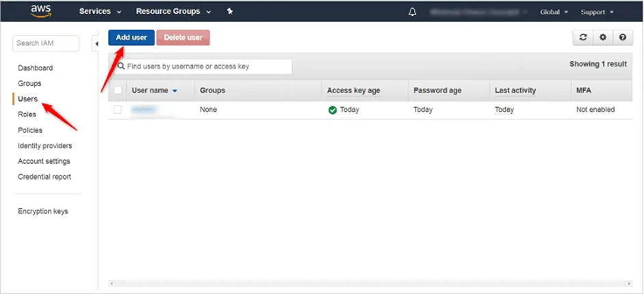Viewport: 644px width, 294px height.
Task: Expand the Resource Groups menu
Action: tap(173, 12)
